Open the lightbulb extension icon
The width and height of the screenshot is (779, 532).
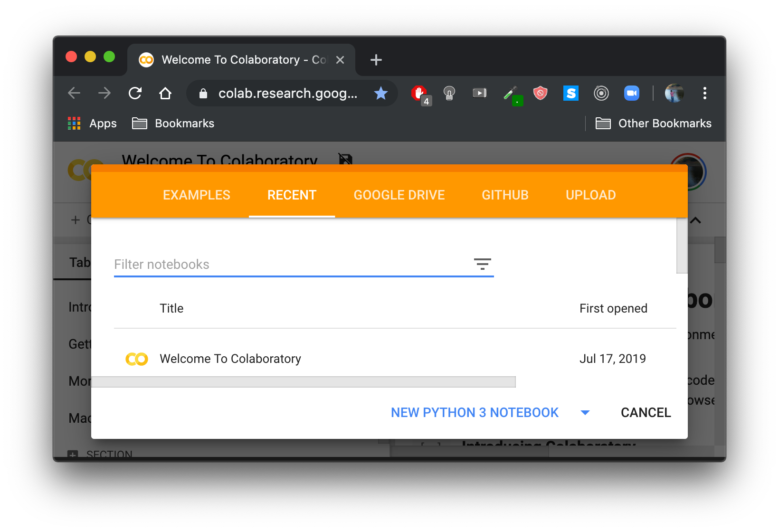point(449,93)
